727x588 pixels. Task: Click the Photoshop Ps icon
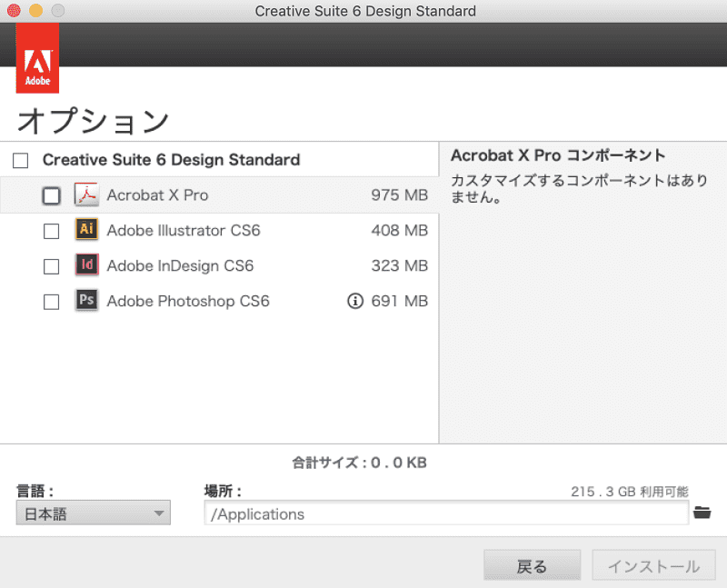[x=86, y=300]
